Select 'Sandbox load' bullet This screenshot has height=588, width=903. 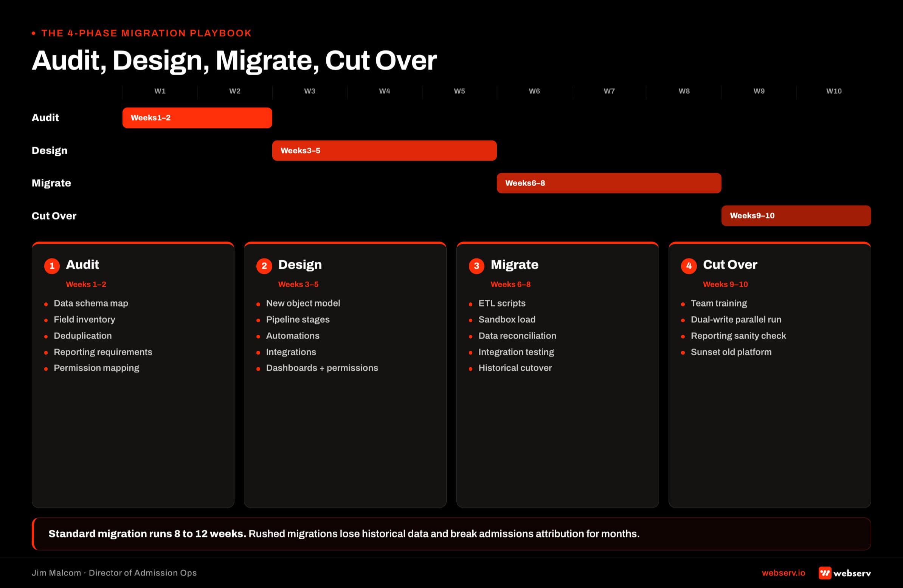[507, 320]
